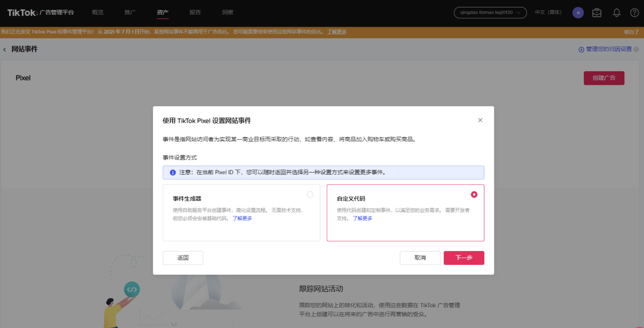Image resolution: width=644 pixels, height=328 pixels.
Task: Open the 资产 menu tab
Action: coord(163,12)
